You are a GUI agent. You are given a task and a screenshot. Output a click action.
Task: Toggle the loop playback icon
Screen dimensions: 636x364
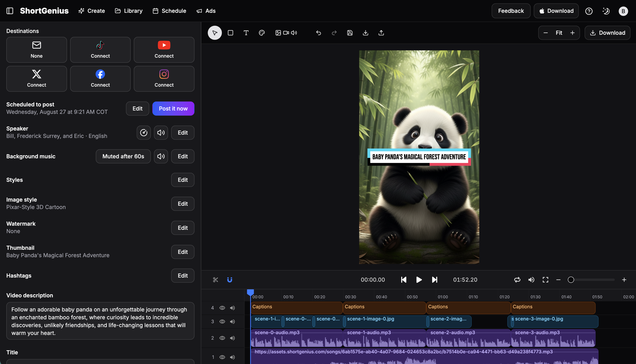pos(517,280)
